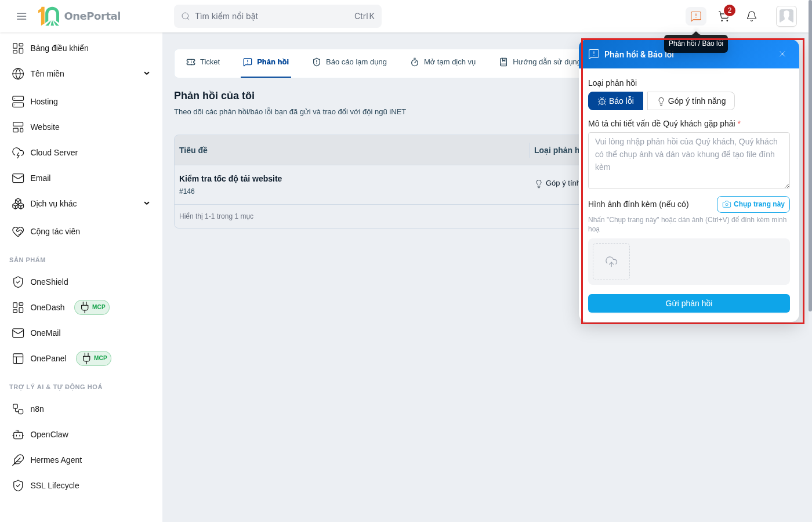This screenshot has width=812, height=522.
Task: Close the Phản hồi & Báo lỗi panel
Action: coord(782,54)
